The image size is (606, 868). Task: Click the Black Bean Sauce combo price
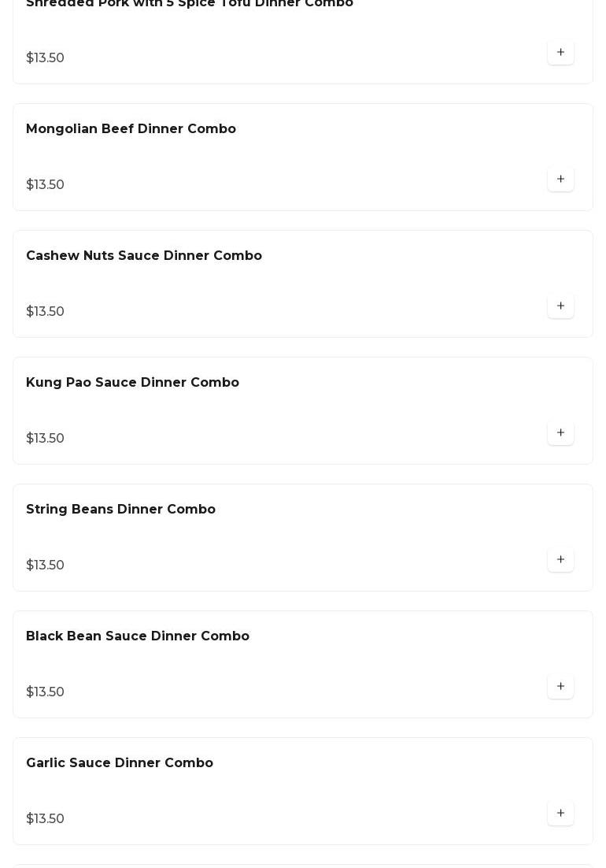(x=45, y=692)
